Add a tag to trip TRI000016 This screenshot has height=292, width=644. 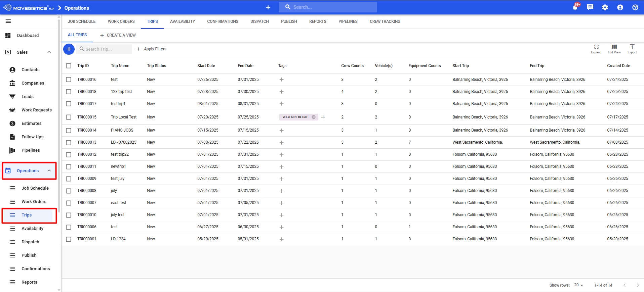[282, 80]
